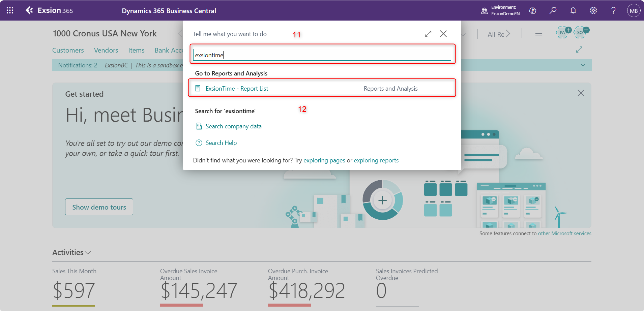Open the settings gear menu
The image size is (644, 311).
click(x=593, y=10)
